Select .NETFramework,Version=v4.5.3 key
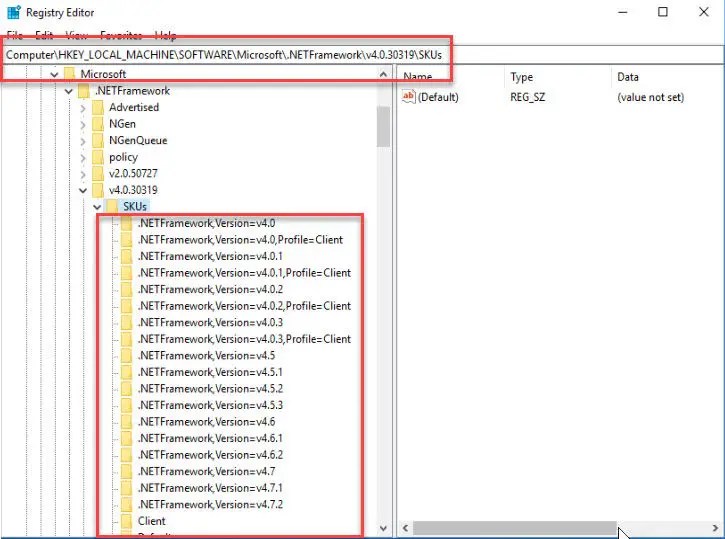The image size is (725, 539). (x=210, y=405)
